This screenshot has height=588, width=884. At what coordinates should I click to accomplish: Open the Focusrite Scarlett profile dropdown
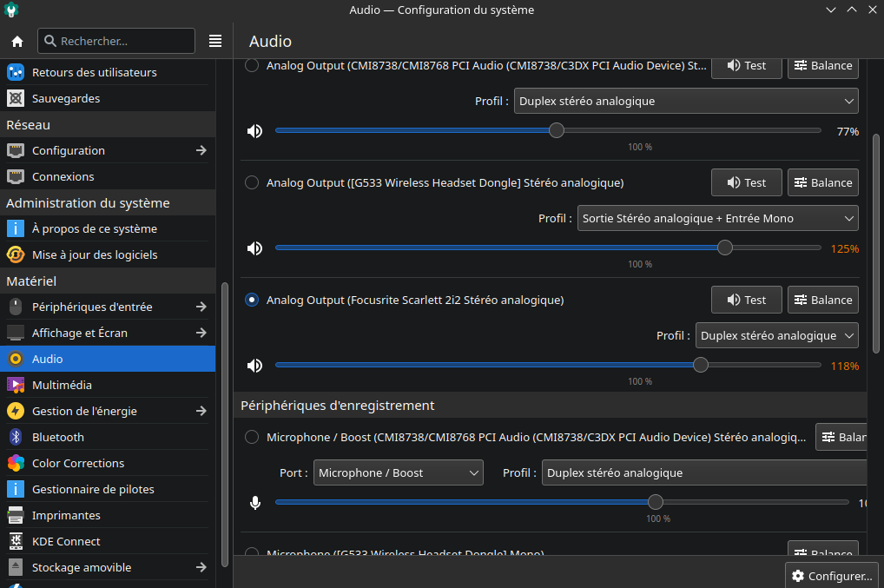(x=776, y=335)
